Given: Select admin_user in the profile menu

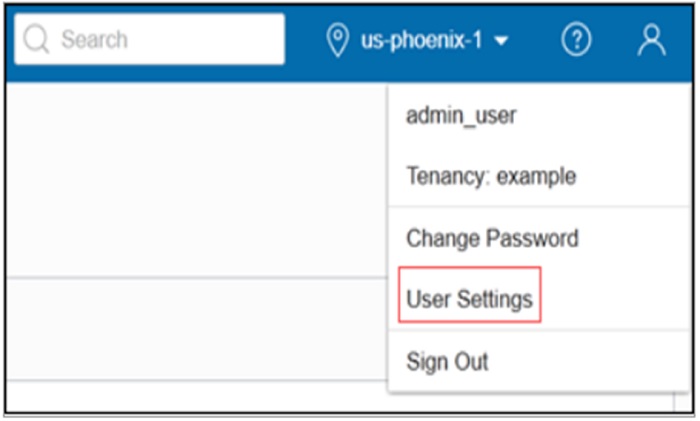Looking at the screenshot, I should [461, 116].
